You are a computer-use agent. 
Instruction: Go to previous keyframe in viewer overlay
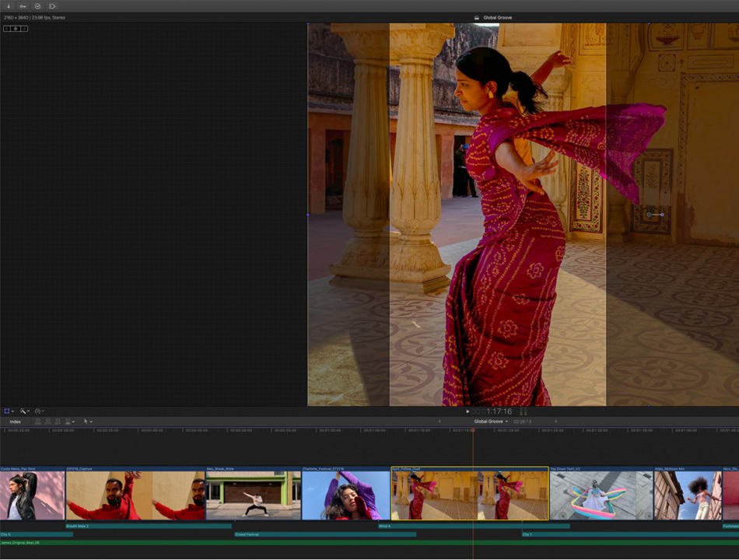[7, 29]
